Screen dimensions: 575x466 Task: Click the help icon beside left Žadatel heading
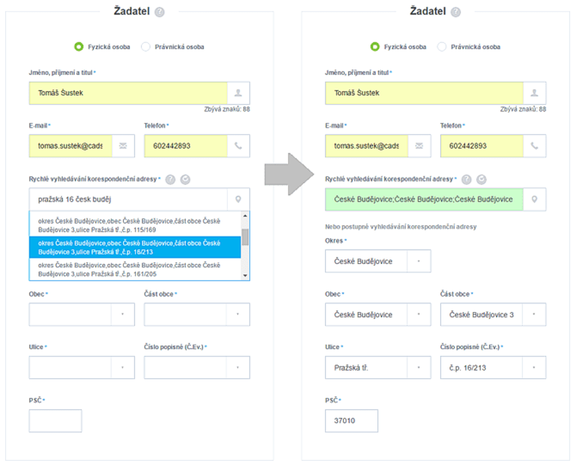click(x=160, y=12)
